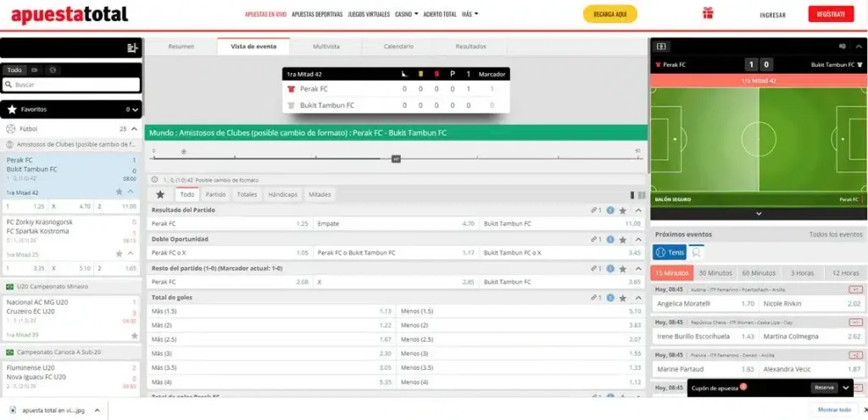
Task: Select the Hándicaps market tab
Action: (283, 194)
